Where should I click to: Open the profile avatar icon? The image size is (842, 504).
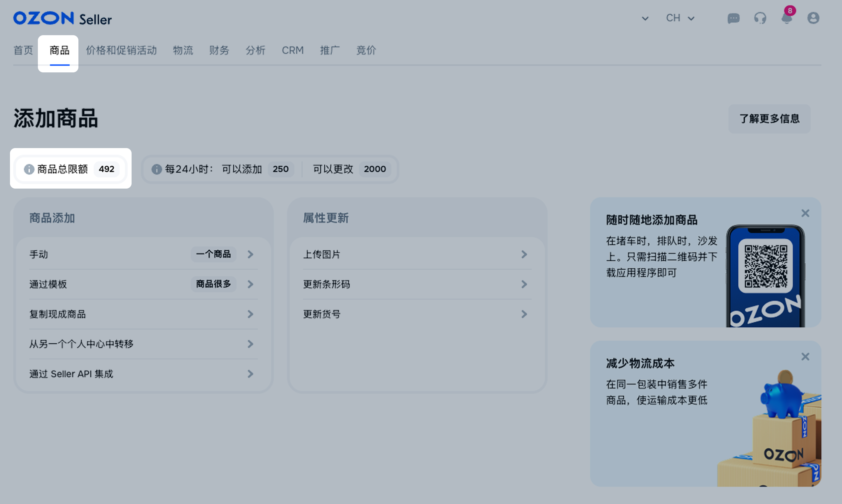[813, 18]
